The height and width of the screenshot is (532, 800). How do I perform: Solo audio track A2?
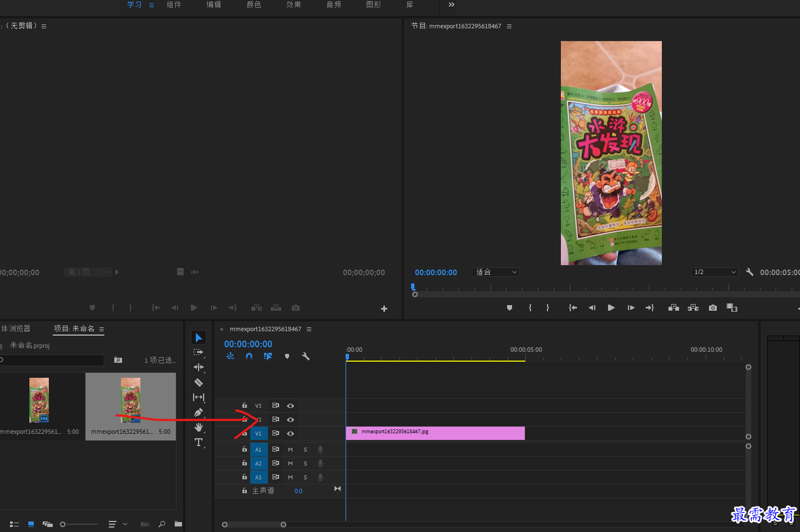coord(305,464)
